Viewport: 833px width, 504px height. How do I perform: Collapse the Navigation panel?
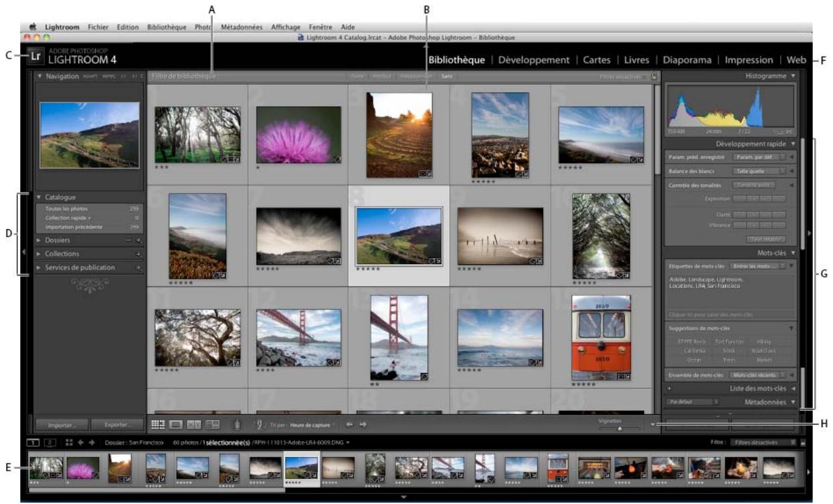(x=40, y=76)
